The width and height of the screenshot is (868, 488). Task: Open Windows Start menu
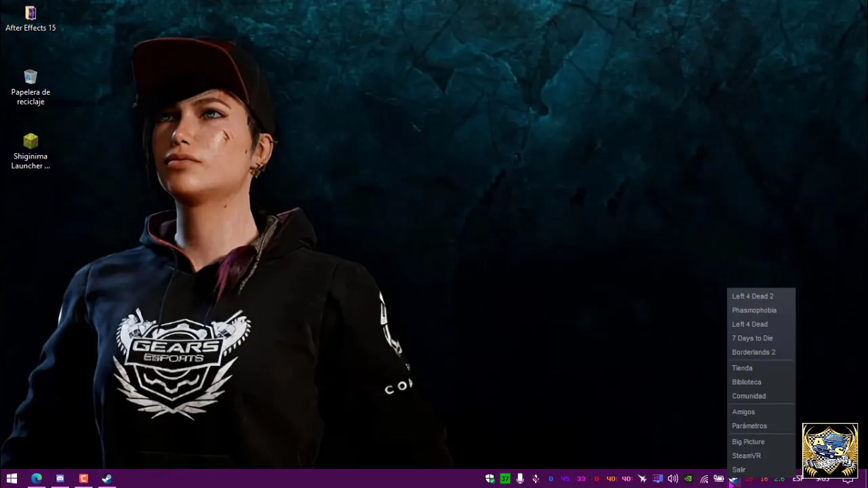click(12, 479)
